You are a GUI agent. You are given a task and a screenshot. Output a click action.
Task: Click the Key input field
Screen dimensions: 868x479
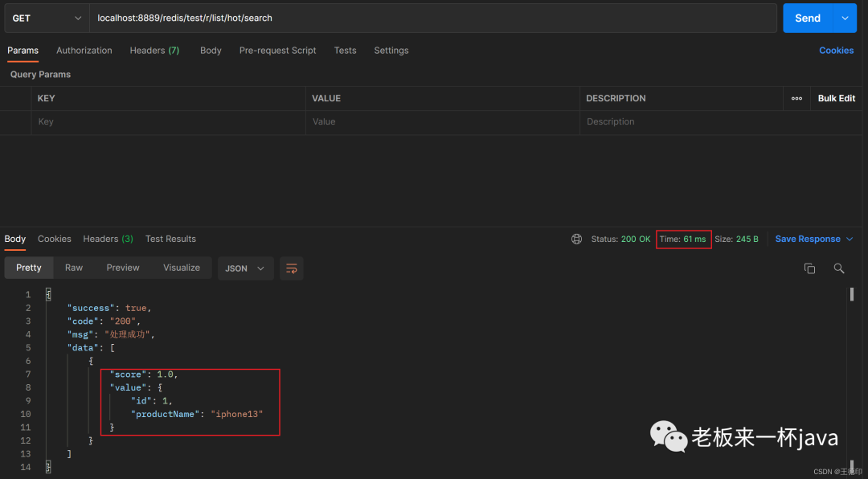pos(168,122)
